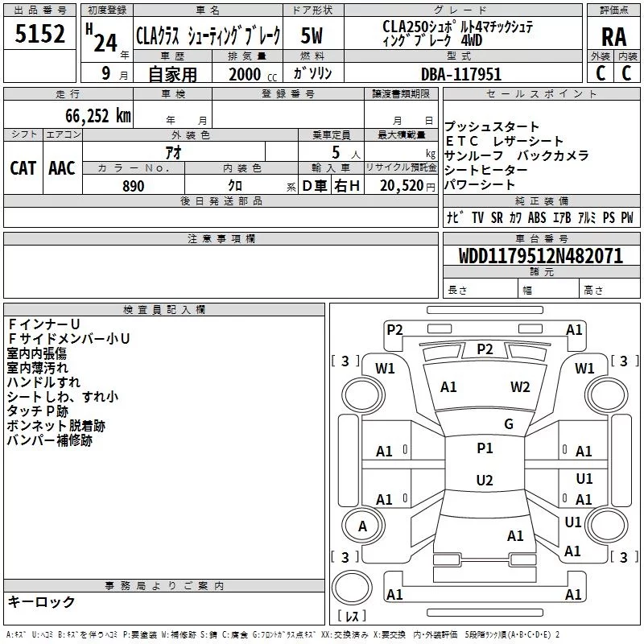The height and width of the screenshot is (644, 644).
Task: Click lot number 5152
Action: point(39,33)
